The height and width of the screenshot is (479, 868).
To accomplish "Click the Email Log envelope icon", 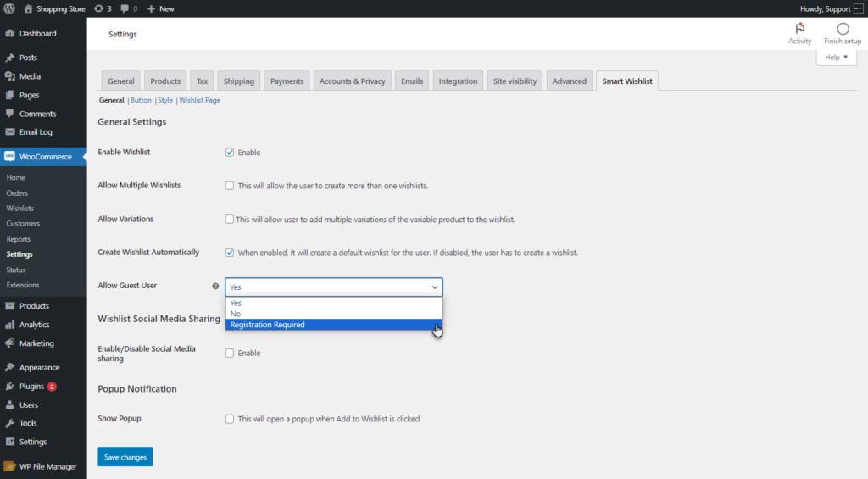I will click(10, 131).
